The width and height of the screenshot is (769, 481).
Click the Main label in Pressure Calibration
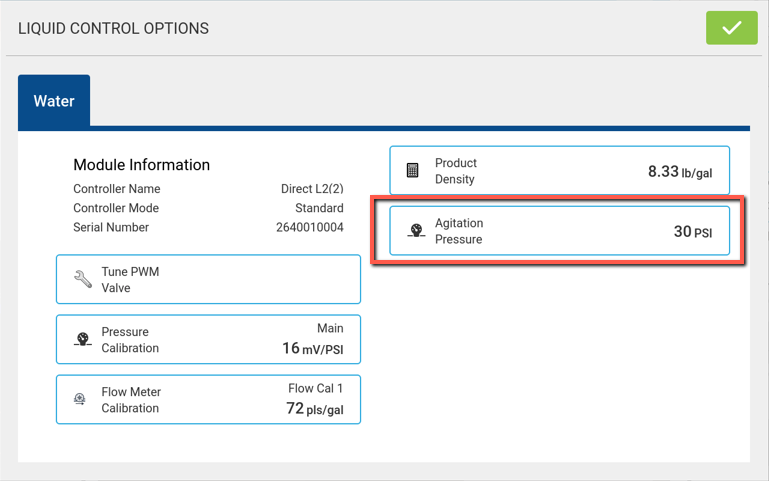click(x=330, y=328)
